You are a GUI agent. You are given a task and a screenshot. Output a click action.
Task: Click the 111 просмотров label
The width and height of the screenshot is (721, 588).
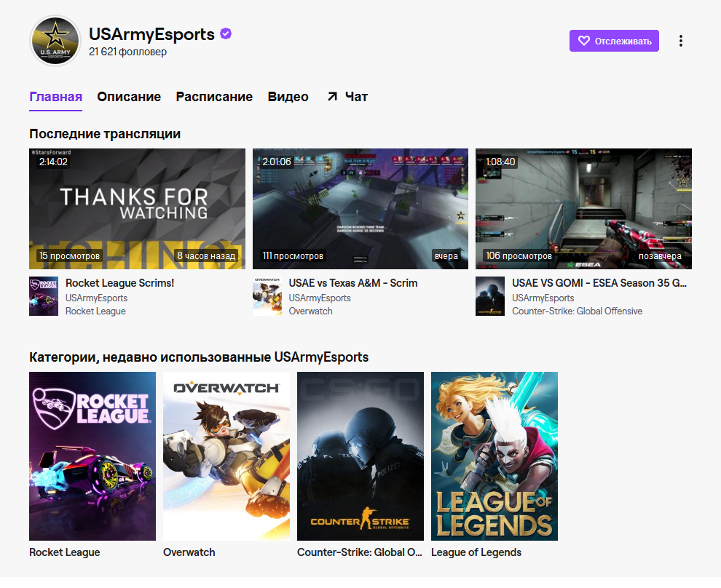[293, 256]
